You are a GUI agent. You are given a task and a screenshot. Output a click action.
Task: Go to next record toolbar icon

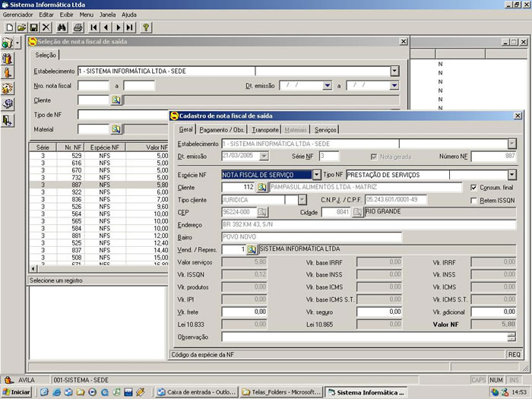118,27
